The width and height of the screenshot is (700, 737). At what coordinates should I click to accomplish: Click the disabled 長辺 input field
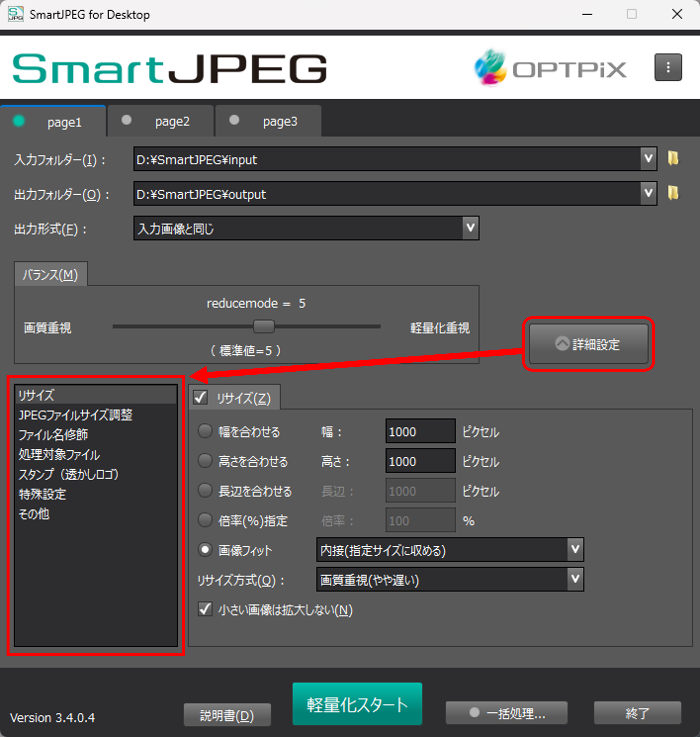(420, 490)
